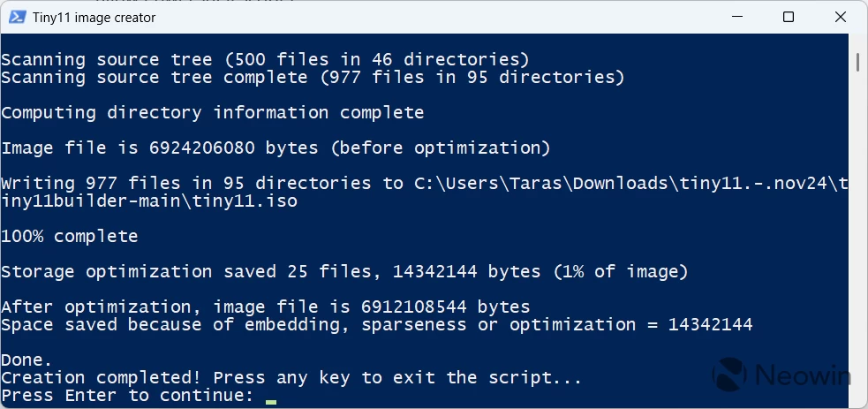This screenshot has height=409, width=868.
Task: Minimize the Tiny11 image creator window
Action: pyautogui.click(x=736, y=17)
